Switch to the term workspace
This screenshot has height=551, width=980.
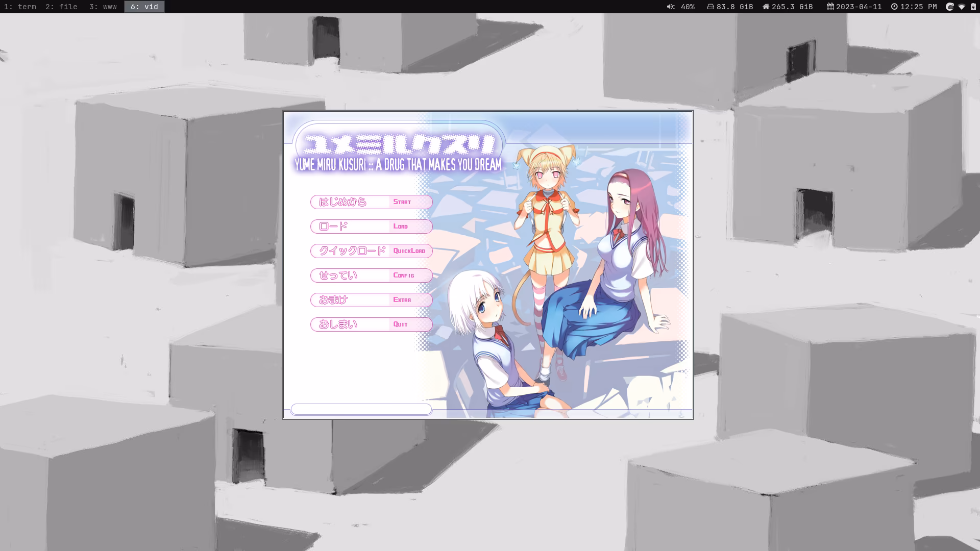(x=20, y=7)
